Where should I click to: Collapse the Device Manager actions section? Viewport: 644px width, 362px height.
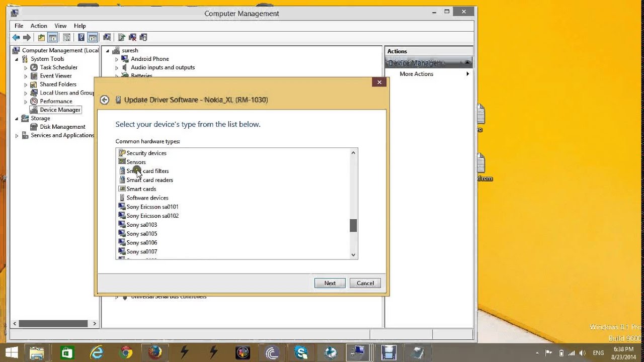(x=467, y=63)
